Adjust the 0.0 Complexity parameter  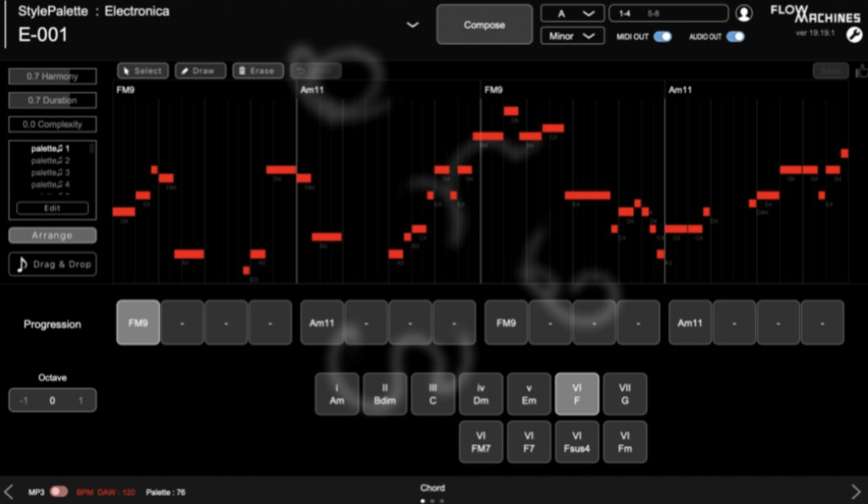(x=53, y=124)
